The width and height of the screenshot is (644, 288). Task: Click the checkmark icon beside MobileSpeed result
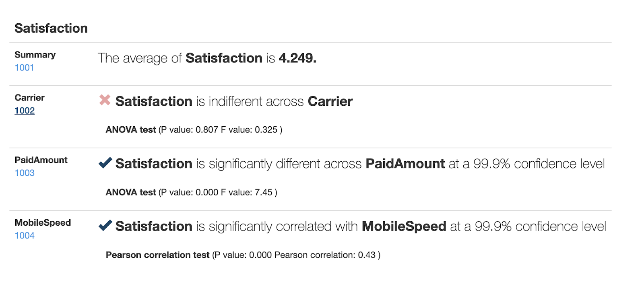[105, 225]
